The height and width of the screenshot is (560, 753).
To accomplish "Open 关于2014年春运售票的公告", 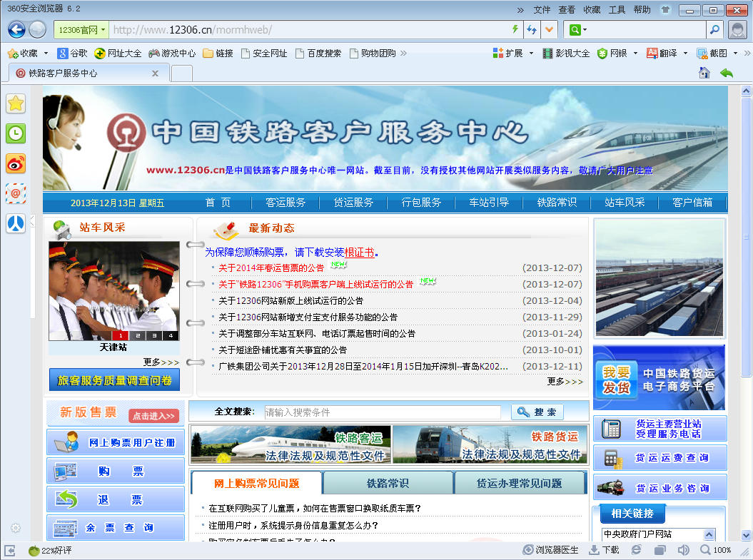I will (271, 268).
